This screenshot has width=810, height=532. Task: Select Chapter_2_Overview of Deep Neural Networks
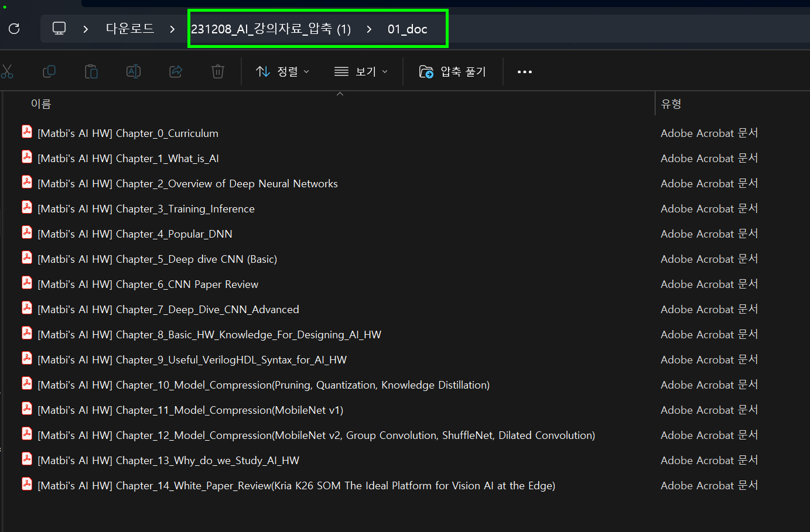[x=187, y=184]
